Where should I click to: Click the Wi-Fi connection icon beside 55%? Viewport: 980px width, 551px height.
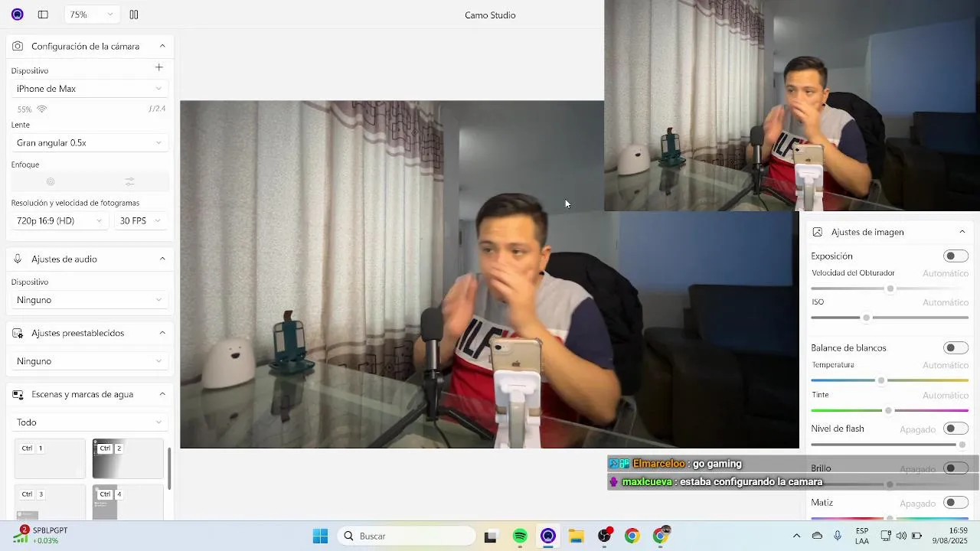pos(42,109)
